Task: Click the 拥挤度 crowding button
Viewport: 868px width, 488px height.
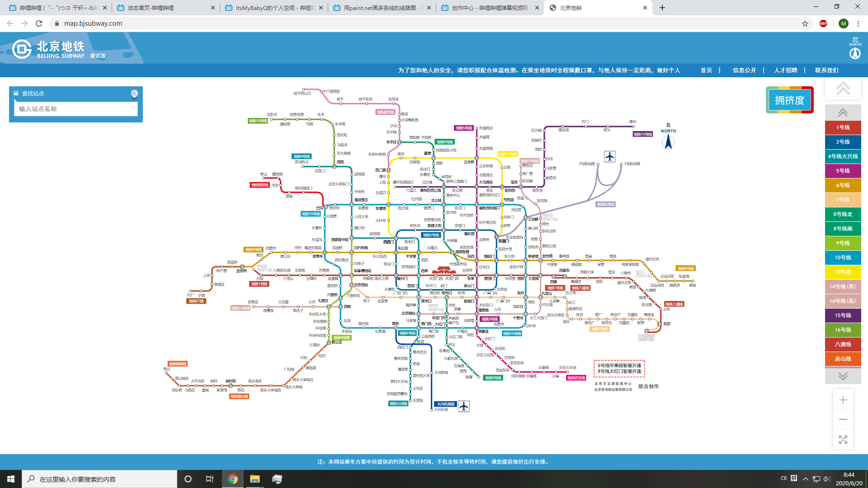Action: coord(789,100)
